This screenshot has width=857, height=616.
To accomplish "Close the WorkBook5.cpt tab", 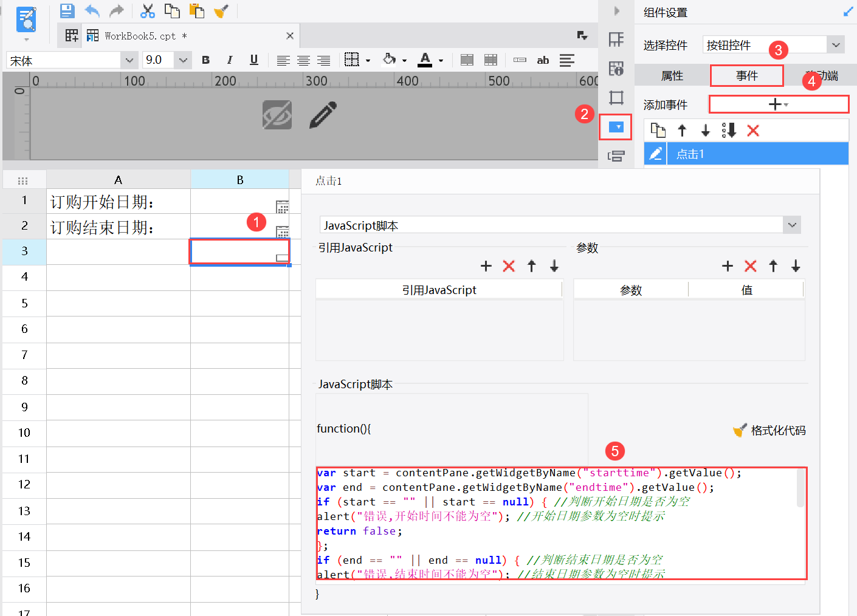I will pyautogui.click(x=290, y=36).
